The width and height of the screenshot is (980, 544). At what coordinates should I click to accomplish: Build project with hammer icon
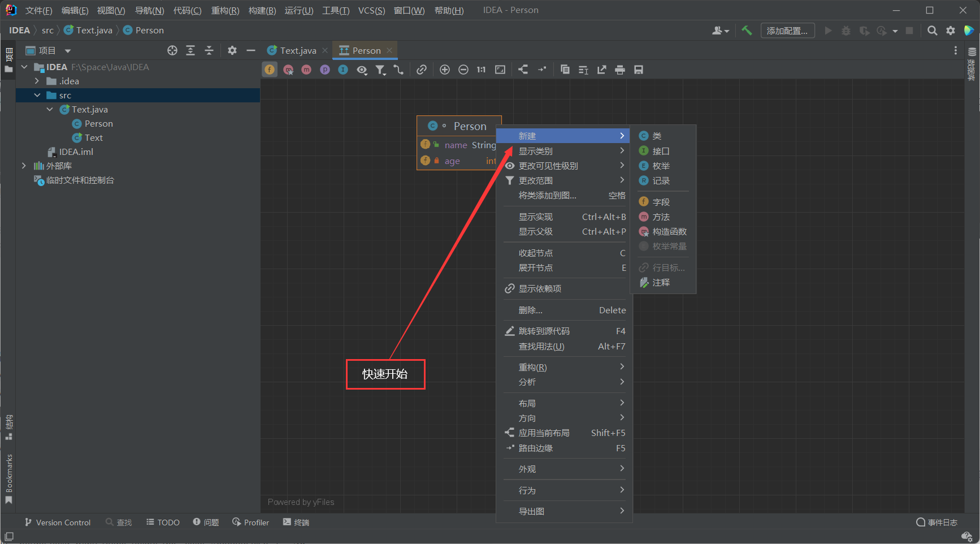point(747,31)
